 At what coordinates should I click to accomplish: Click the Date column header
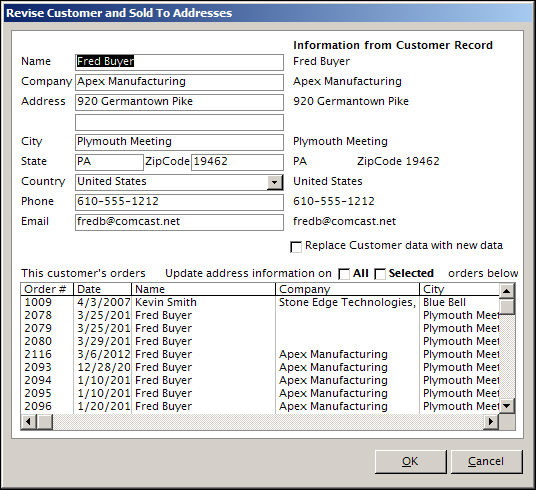(103, 289)
